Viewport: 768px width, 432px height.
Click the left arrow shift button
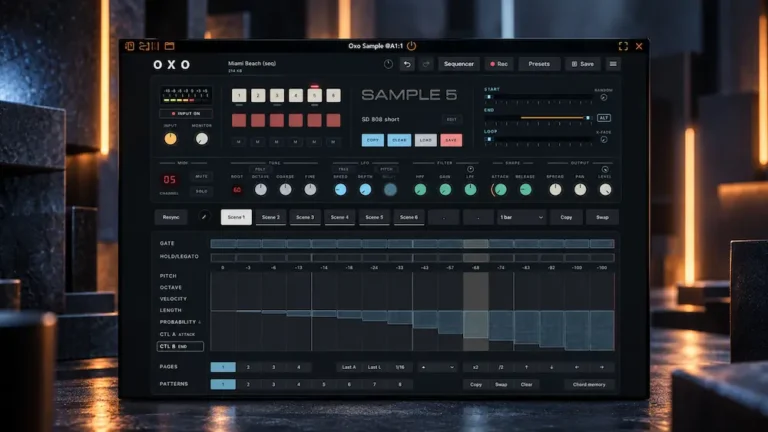(x=576, y=367)
